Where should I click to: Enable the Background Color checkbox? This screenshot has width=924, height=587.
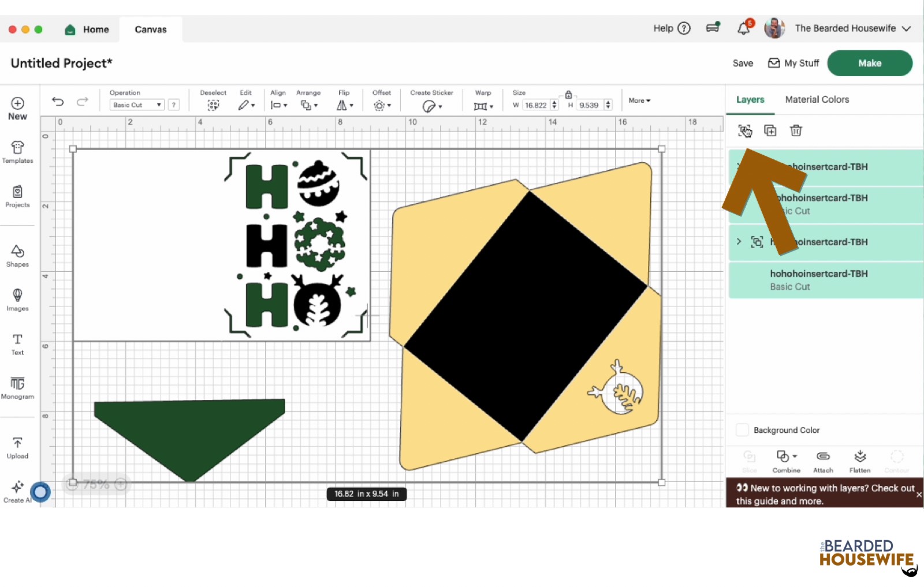(742, 429)
